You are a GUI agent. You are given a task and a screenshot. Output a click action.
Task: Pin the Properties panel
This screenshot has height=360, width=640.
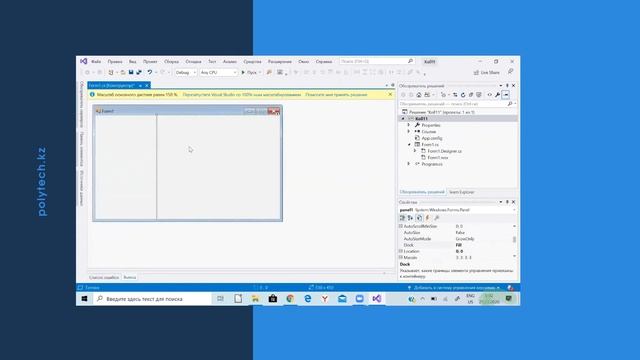(x=507, y=202)
